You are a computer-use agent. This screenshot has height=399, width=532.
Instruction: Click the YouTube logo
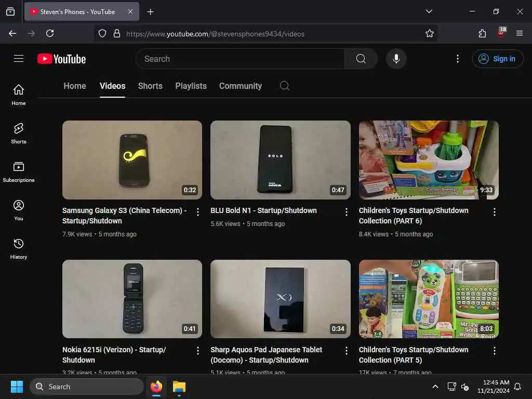(x=61, y=59)
